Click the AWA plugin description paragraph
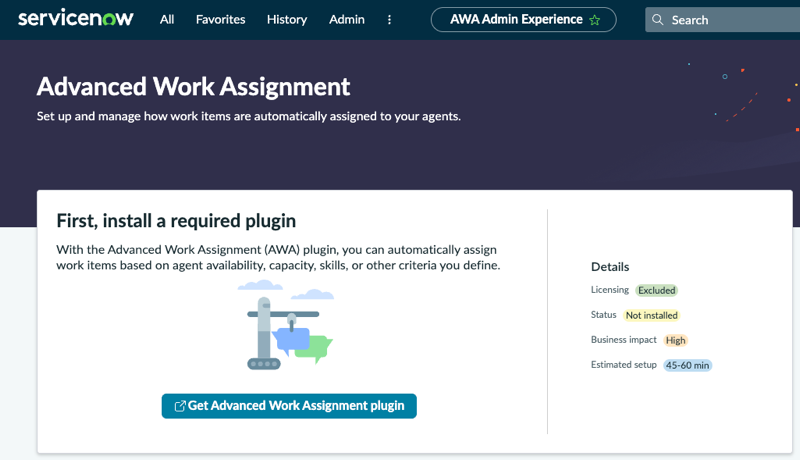 [278, 258]
